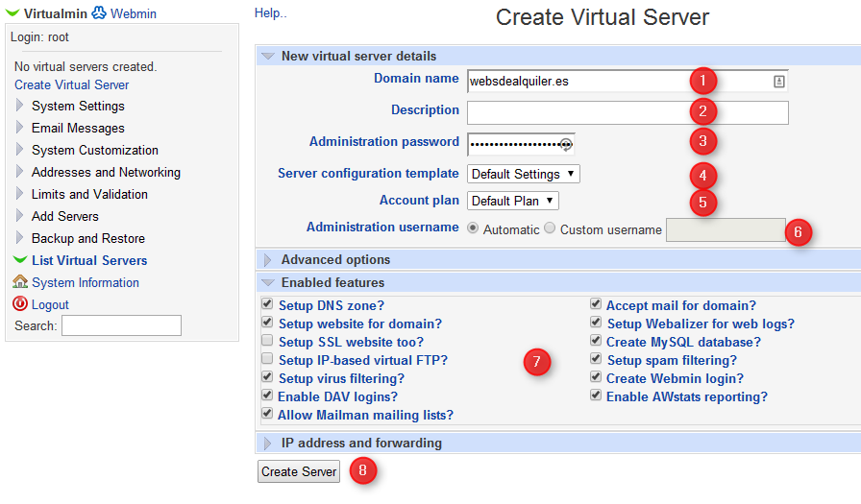Click the System Information house icon

(x=20, y=282)
